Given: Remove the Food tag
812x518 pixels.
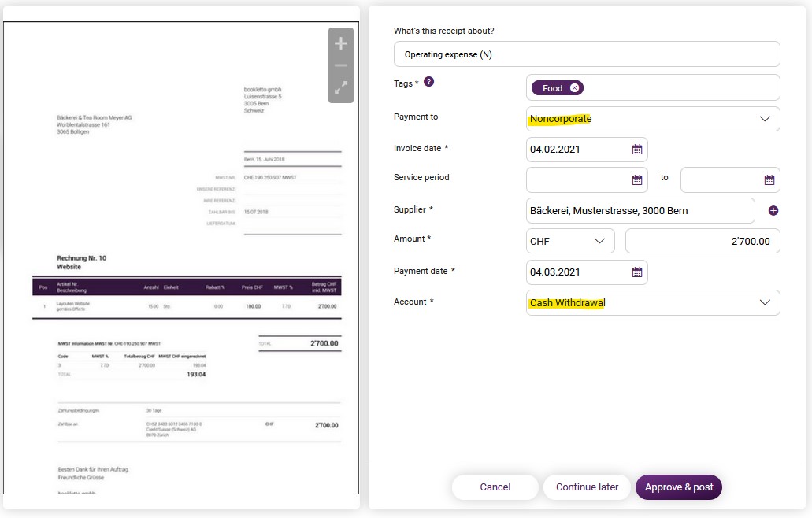Looking at the screenshot, I should (x=574, y=88).
